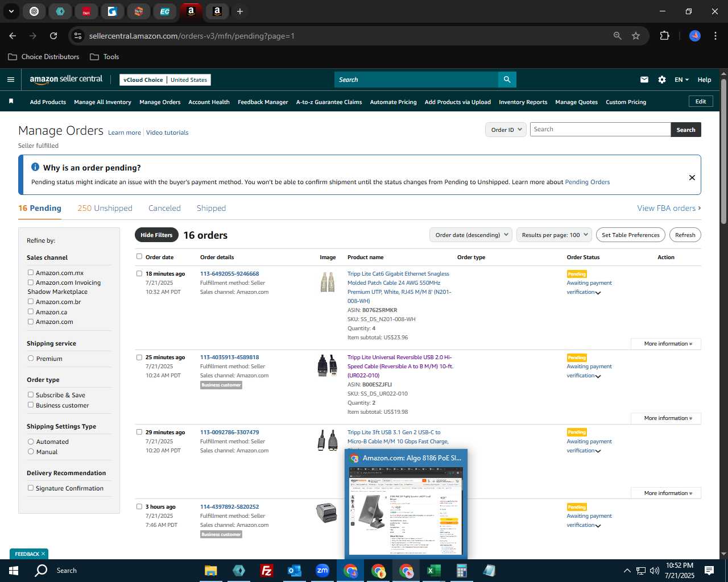
Task: Open File Explorer in taskbar
Action: (x=210, y=571)
